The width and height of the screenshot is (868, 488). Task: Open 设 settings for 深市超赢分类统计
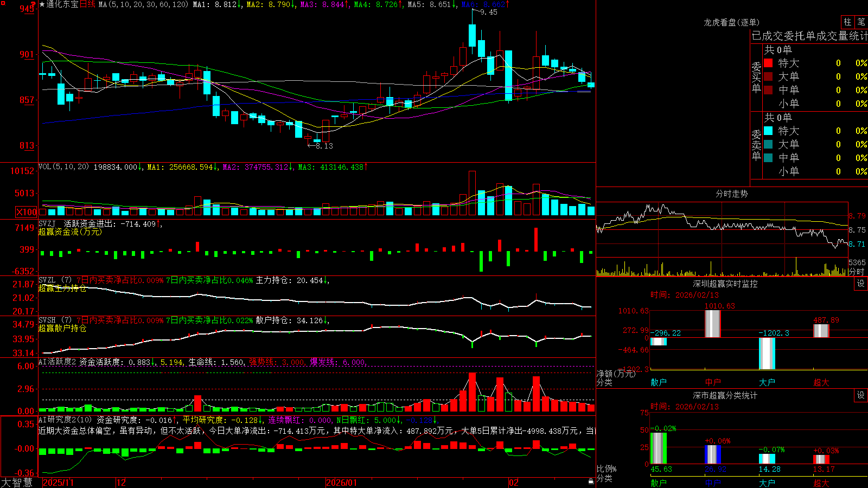click(x=861, y=395)
